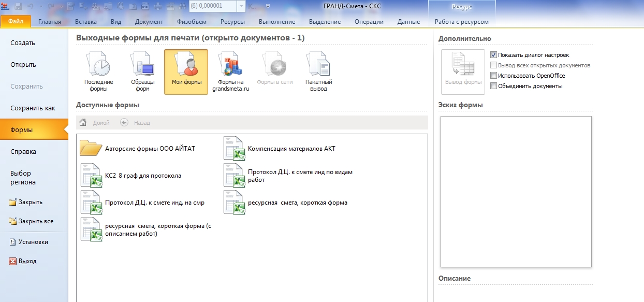Viewport: 644px width, 302px height.
Task: Click Сохранить in the file menu
Action: pos(34,87)
